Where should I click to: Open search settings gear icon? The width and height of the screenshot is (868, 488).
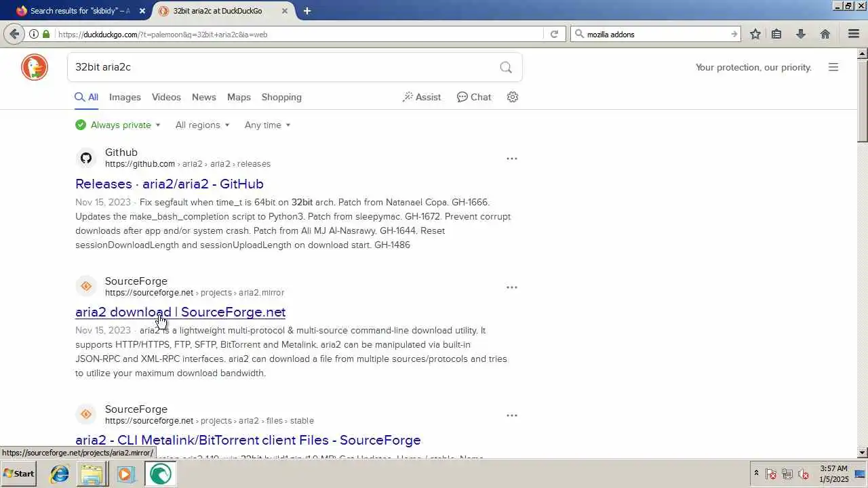(513, 97)
